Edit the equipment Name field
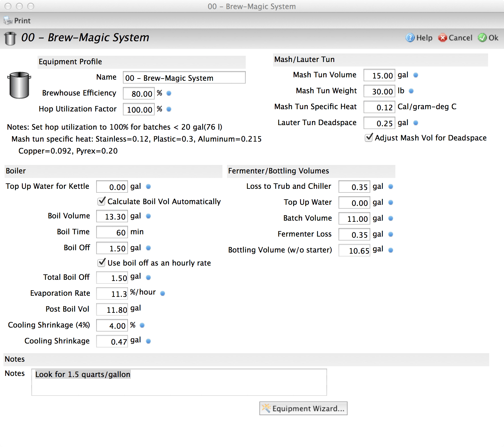 click(x=184, y=78)
